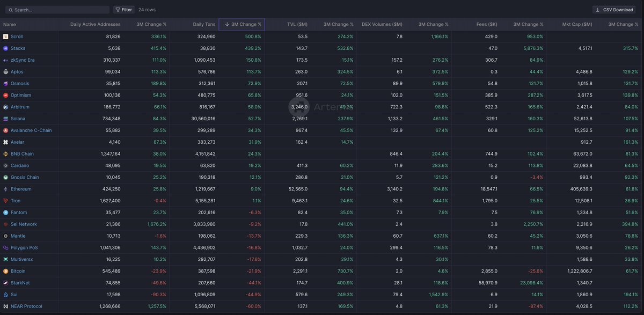
Task: Select NEAR Protocol's txns change '-60.0%'
Action: tap(253, 306)
